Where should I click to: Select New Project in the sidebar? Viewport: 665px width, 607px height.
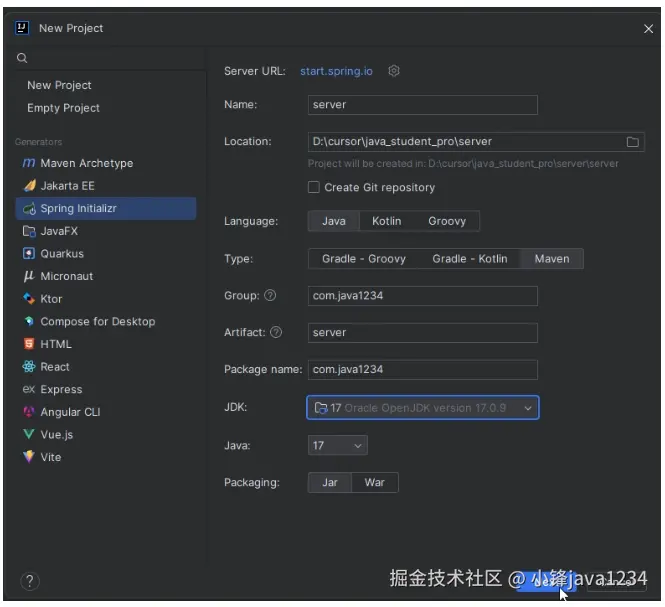click(59, 85)
